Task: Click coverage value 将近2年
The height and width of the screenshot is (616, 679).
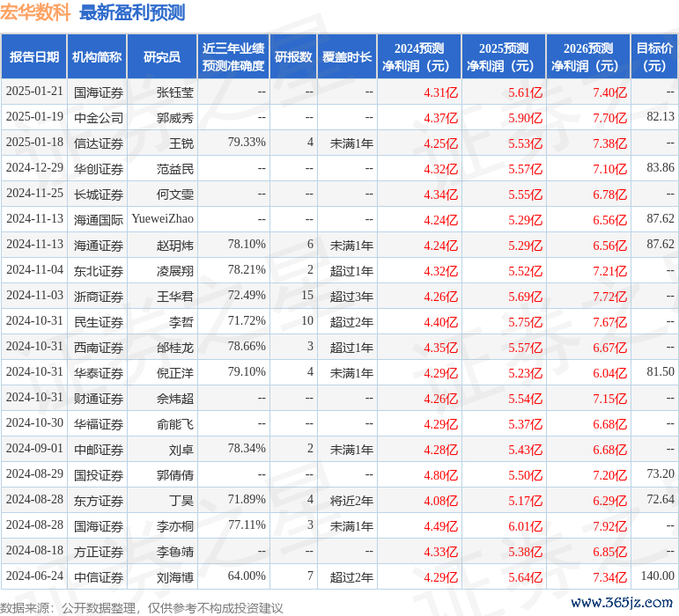Action: click(351, 501)
